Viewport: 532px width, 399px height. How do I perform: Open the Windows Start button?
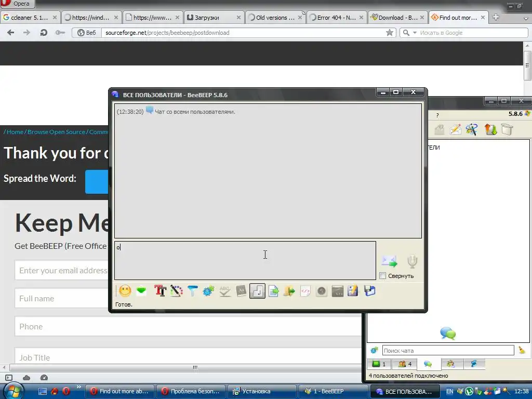[12, 391]
